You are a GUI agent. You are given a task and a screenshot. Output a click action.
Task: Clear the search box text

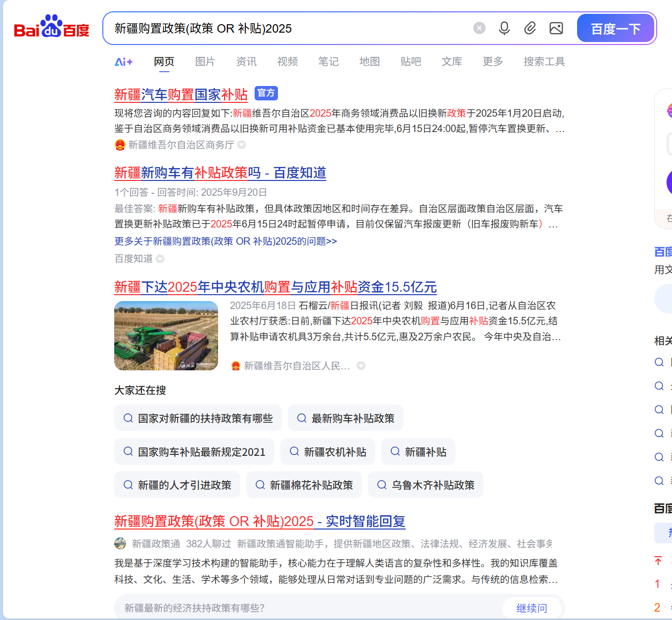(479, 28)
